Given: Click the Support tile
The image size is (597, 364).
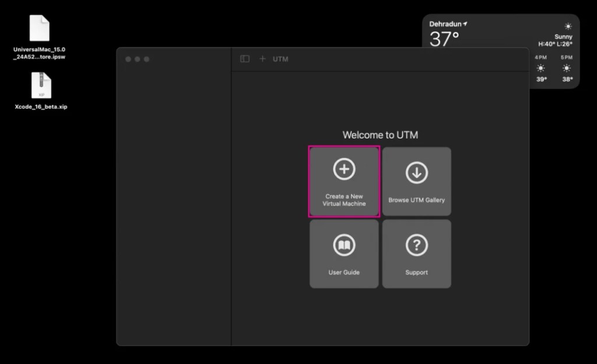Looking at the screenshot, I should pyautogui.click(x=416, y=254).
